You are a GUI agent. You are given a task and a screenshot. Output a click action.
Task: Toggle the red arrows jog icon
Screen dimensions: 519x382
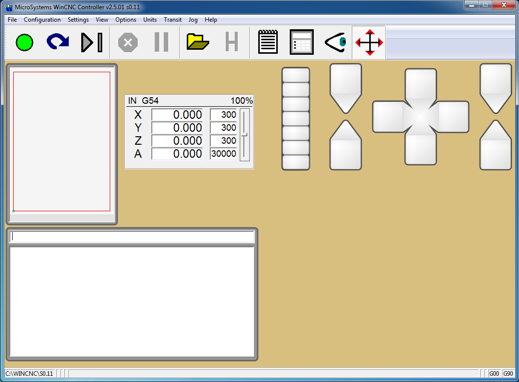(x=369, y=43)
